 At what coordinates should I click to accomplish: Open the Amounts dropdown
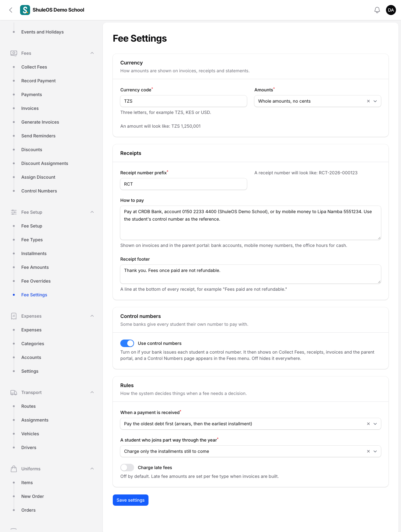coord(318,101)
